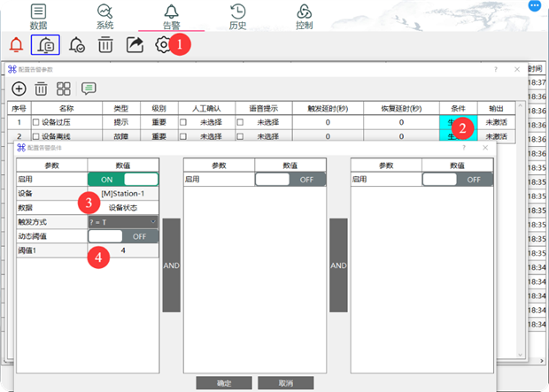
Task: Add a new alarm with plus icon
Action: pos(19,88)
